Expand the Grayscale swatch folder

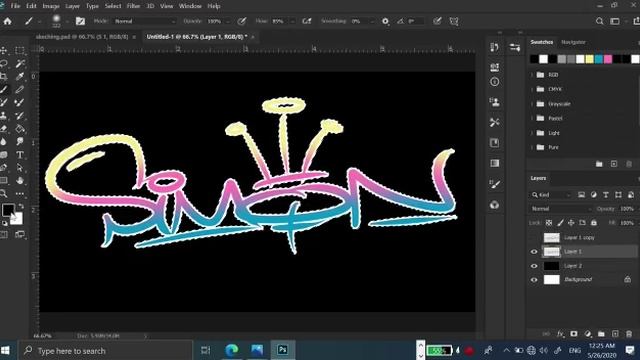pos(532,104)
